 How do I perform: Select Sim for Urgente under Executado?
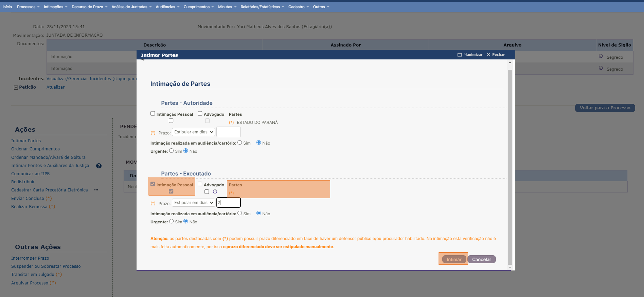(172, 221)
